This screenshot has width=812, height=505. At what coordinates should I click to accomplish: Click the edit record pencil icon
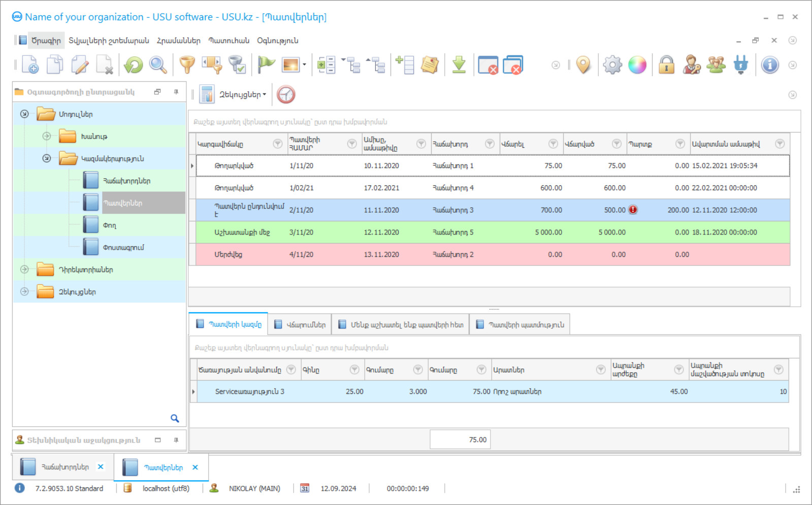pos(80,65)
